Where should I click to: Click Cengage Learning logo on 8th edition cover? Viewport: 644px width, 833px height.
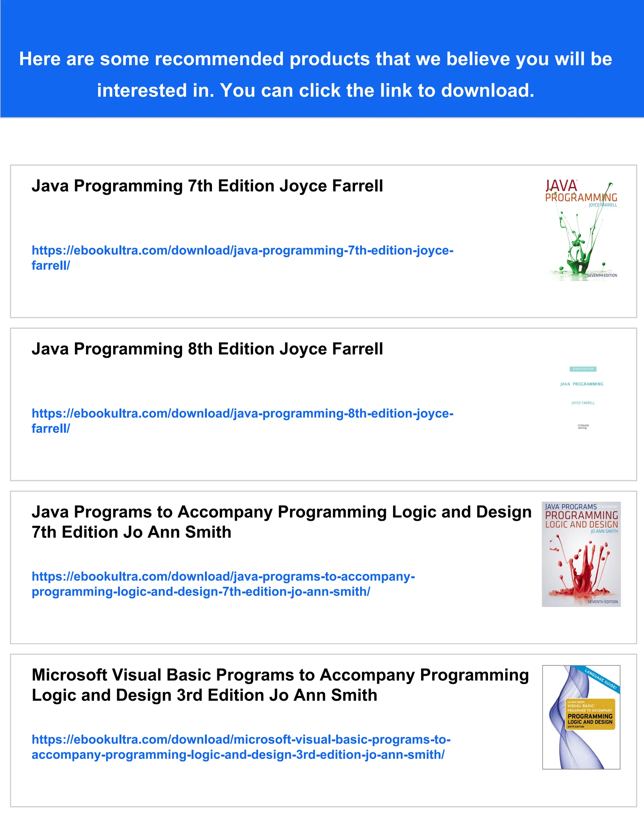(583, 427)
